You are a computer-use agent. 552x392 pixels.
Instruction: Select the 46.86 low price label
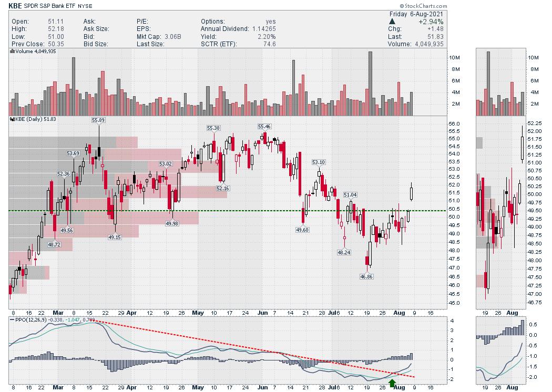[365, 276]
